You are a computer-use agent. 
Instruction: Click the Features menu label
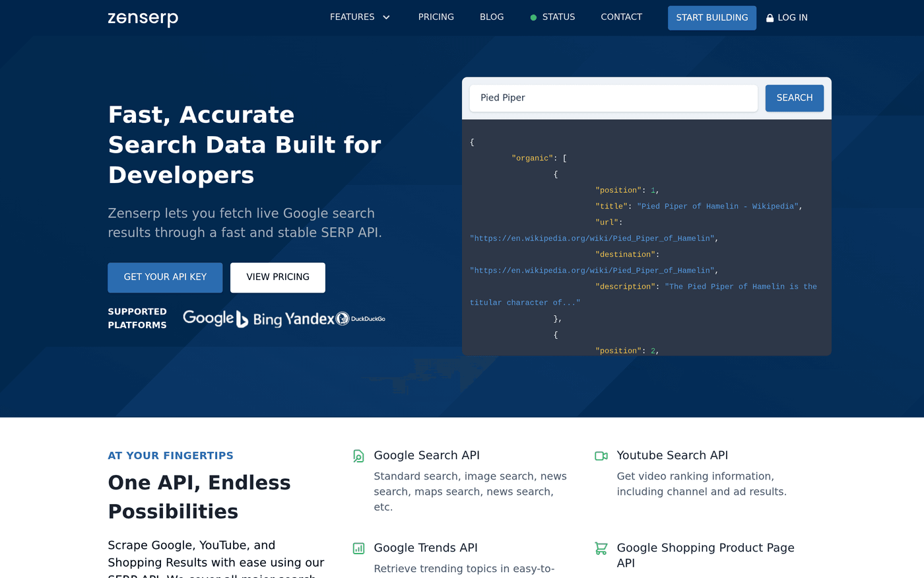(x=352, y=17)
